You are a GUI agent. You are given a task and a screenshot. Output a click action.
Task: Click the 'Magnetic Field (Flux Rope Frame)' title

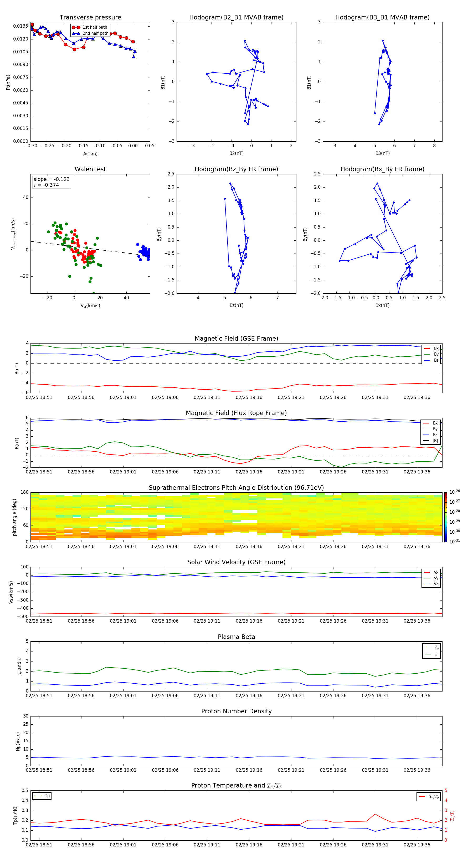coord(236,413)
